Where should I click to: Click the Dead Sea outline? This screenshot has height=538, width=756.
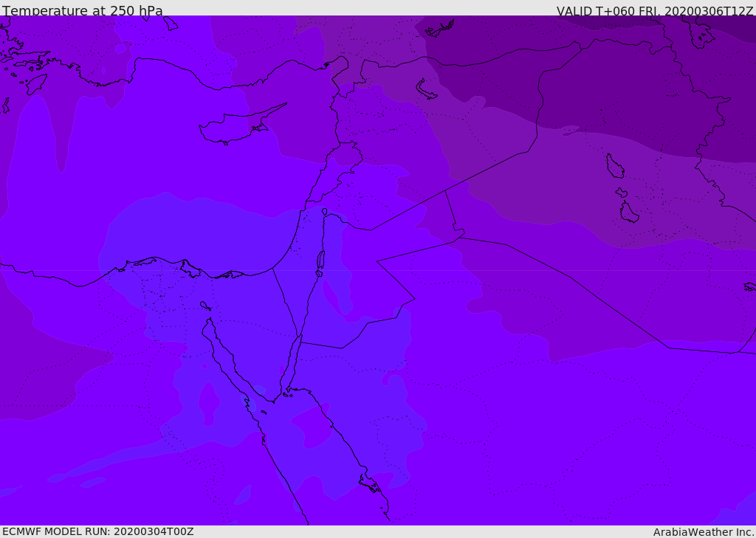[320, 262]
